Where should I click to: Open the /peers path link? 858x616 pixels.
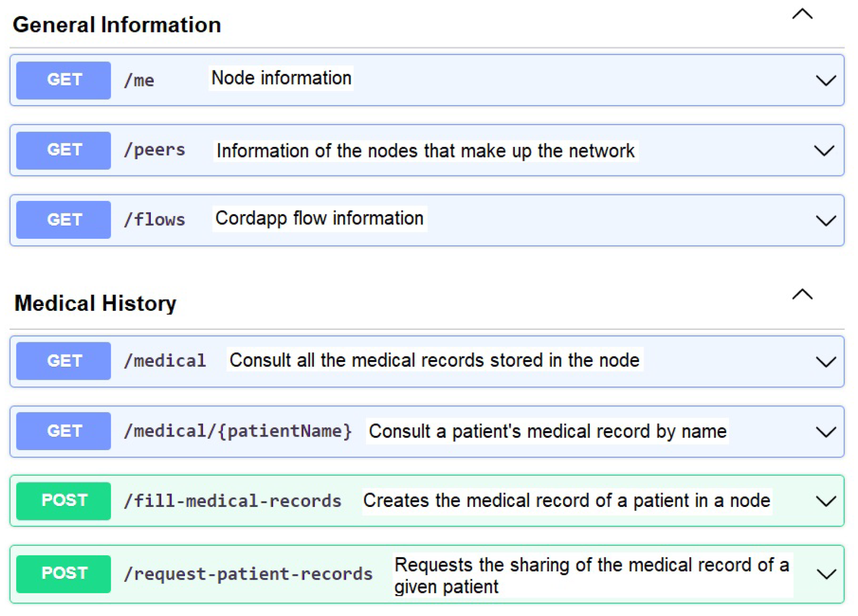(x=154, y=150)
